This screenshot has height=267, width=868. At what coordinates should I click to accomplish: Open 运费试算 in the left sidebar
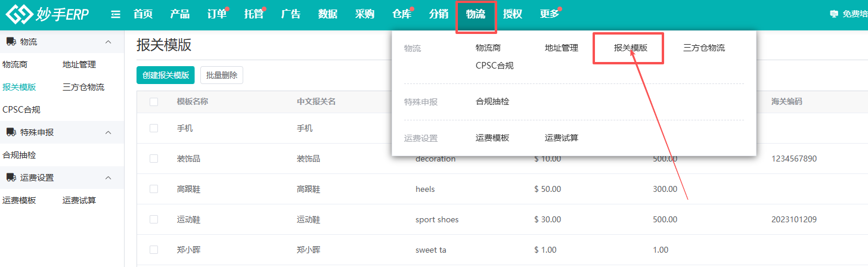pos(79,200)
